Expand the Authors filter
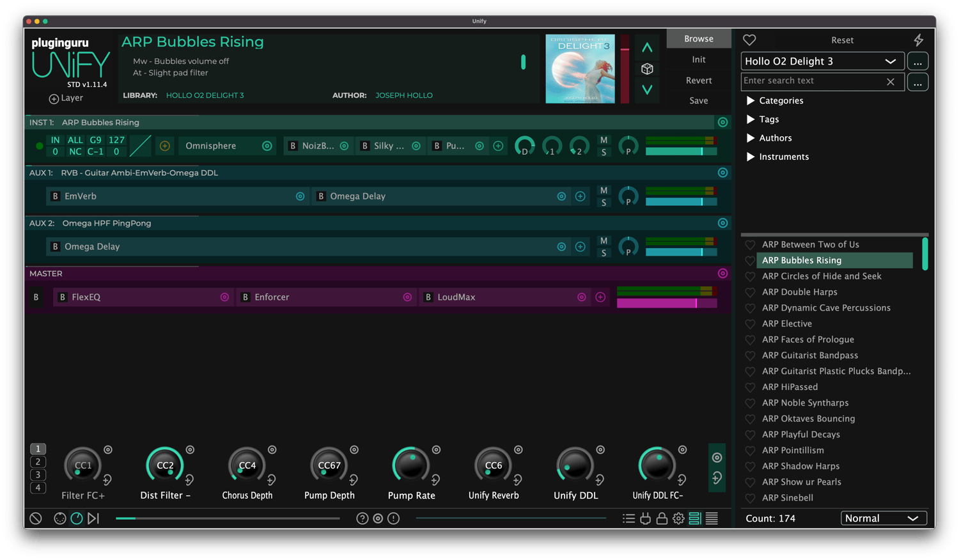The width and height of the screenshot is (959, 560). (x=751, y=138)
